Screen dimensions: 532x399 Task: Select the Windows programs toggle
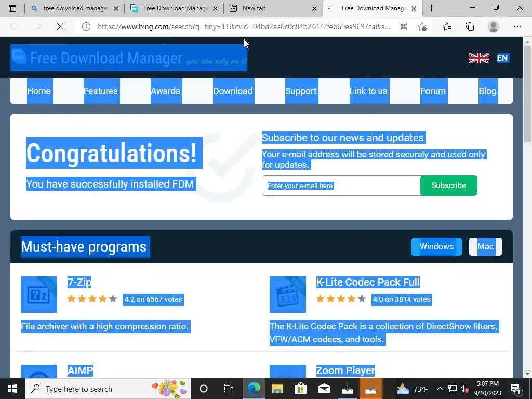(x=436, y=247)
